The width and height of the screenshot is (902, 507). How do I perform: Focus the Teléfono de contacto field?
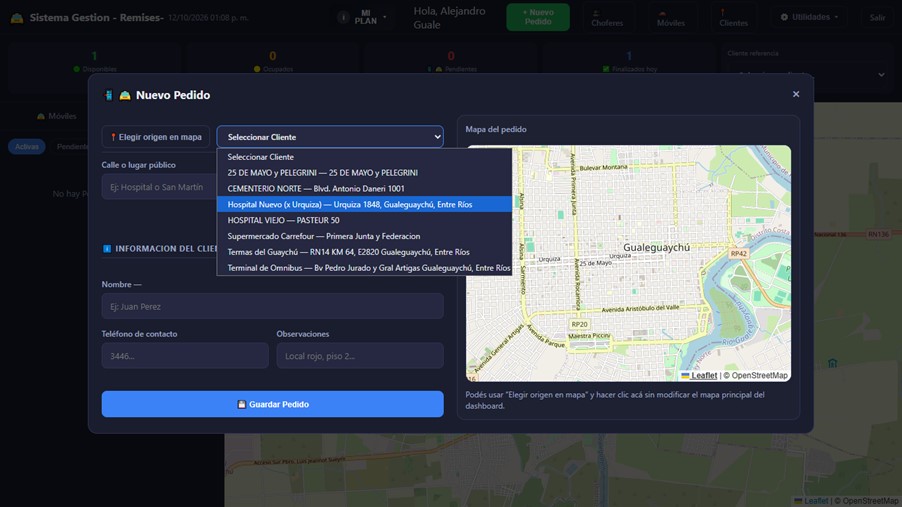[x=185, y=356]
